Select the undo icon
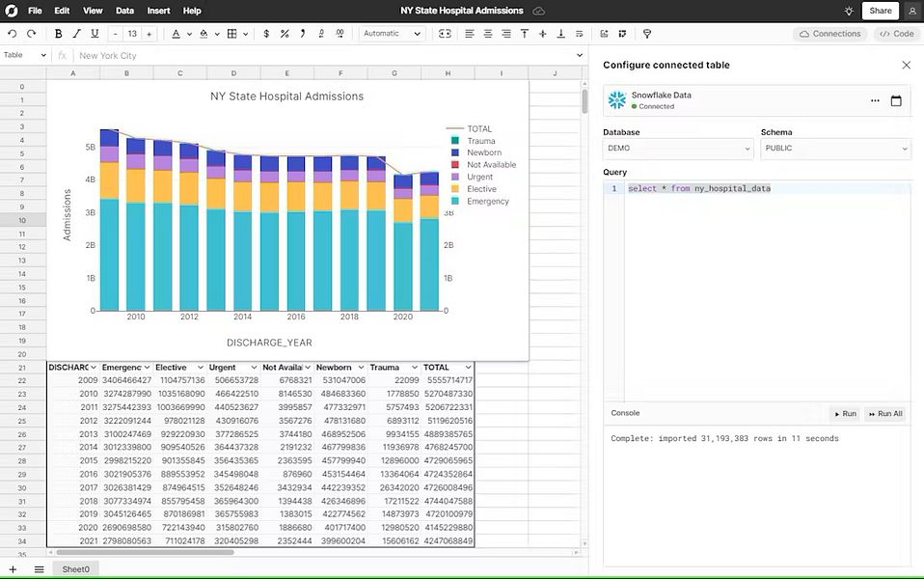 [x=13, y=33]
